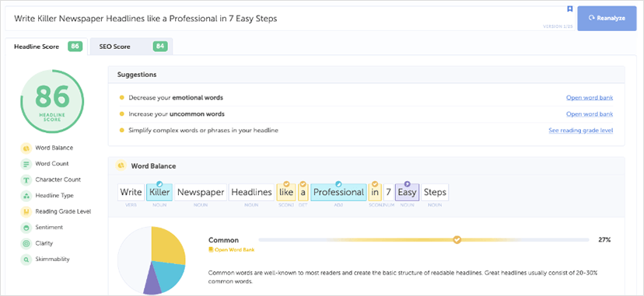Click into the headline text input field
This screenshot has width=644, height=296.
[289, 19]
